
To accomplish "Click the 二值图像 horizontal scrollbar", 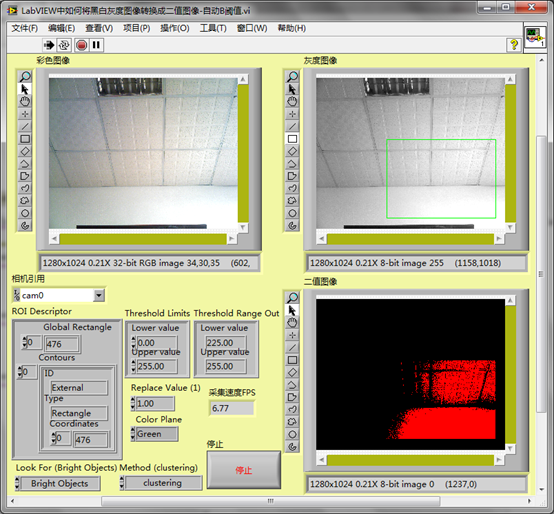I will [410, 460].
